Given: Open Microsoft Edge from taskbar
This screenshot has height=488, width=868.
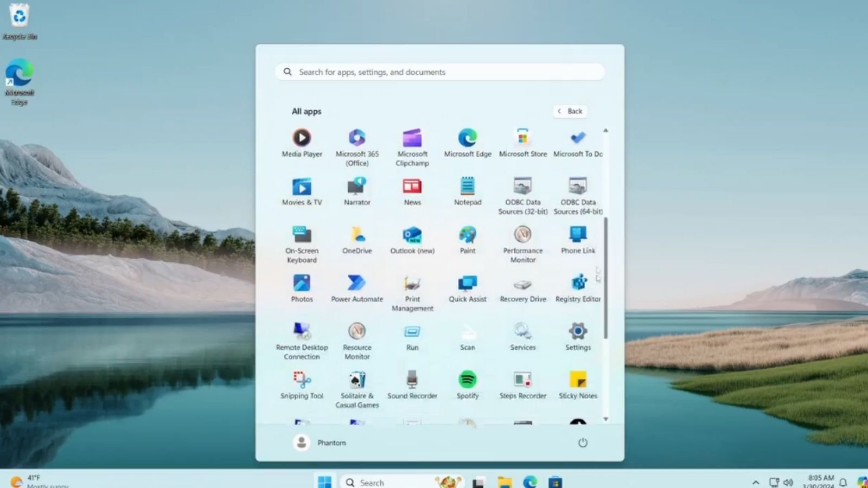Looking at the screenshot, I should pyautogui.click(x=530, y=482).
